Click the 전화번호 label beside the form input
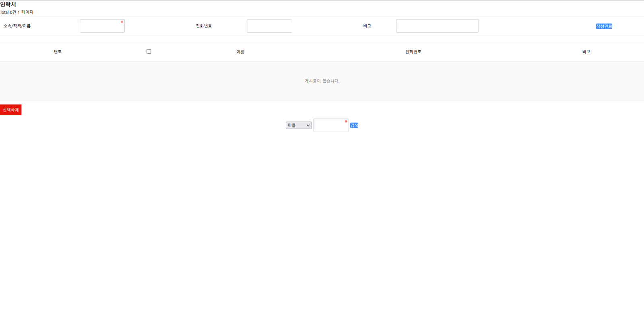Viewport: 644px width, 312px height. click(x=204, y=26)
